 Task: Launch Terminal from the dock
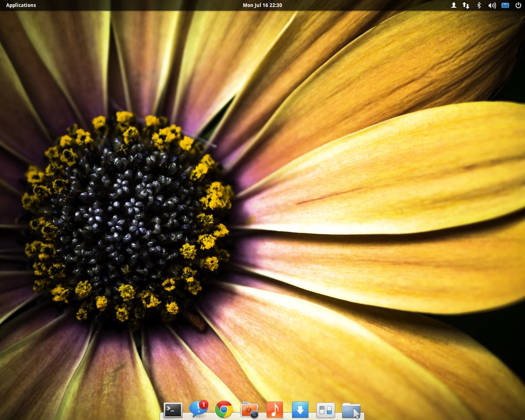tap(173, 410)
